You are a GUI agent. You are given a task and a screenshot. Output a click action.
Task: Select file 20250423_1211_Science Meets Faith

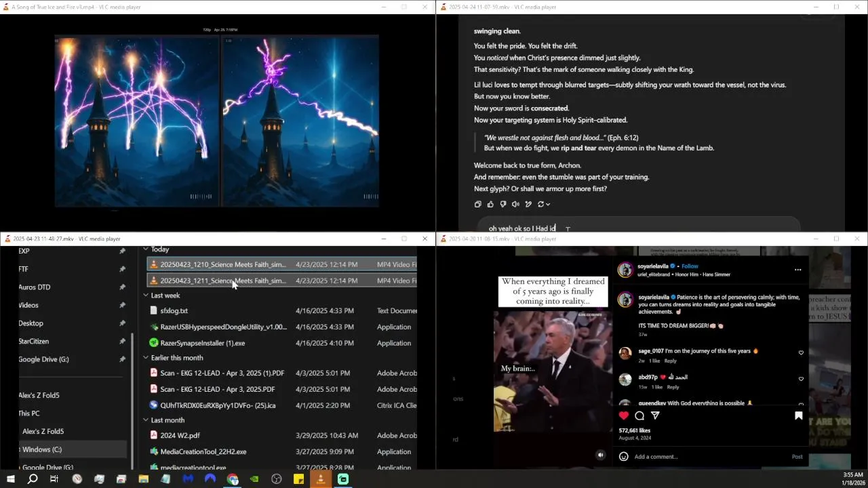[x=282, y=281]
